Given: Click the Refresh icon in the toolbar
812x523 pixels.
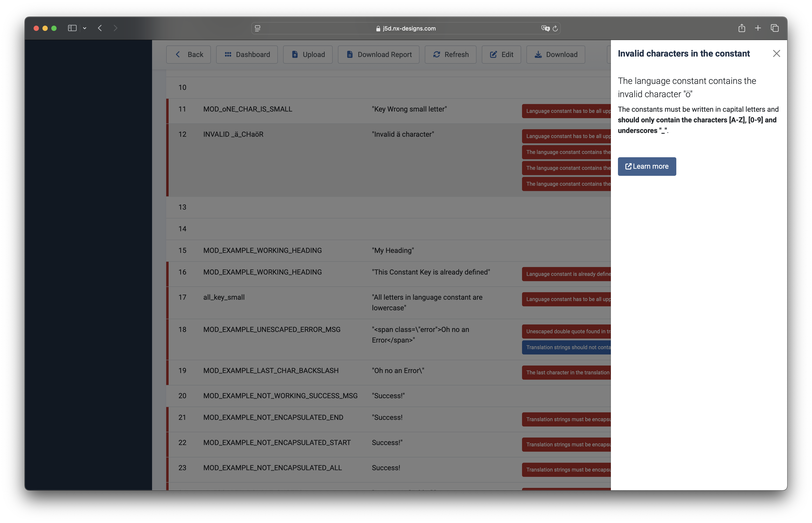Looking at the screenshot, I should [437, 54].
